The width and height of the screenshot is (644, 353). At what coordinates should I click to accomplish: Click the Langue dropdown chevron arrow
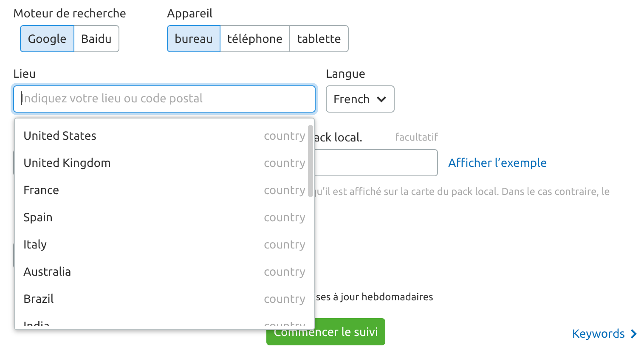[381, 99]
